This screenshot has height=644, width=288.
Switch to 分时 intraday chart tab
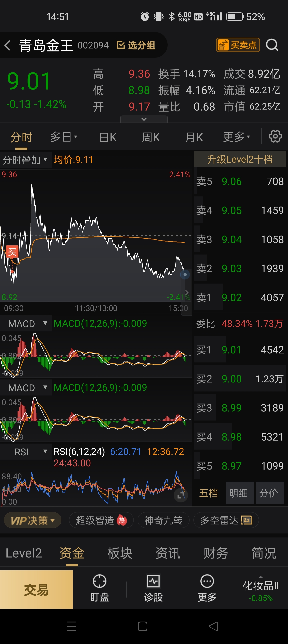(x=21, y=137)
